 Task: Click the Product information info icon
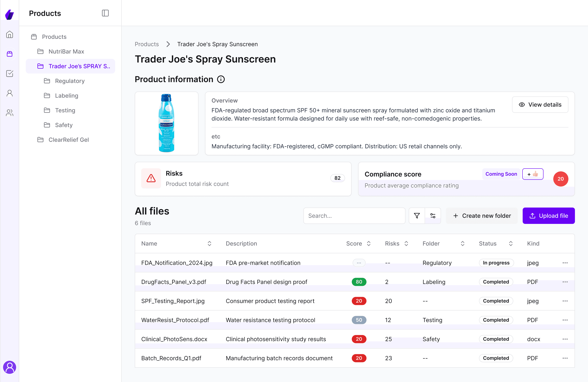tap(221, 79)
